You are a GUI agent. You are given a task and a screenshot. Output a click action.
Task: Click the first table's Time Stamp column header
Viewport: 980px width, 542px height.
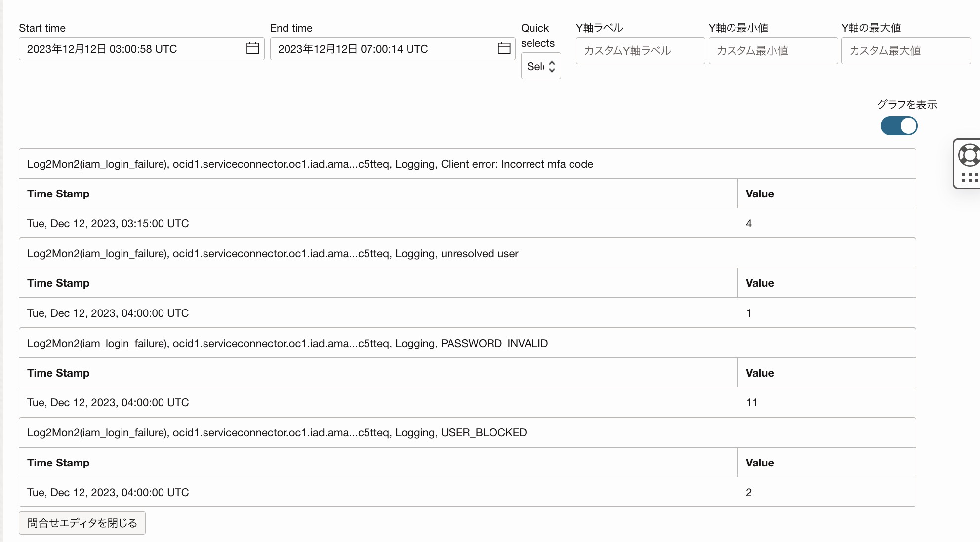click(x=58, y=194)
